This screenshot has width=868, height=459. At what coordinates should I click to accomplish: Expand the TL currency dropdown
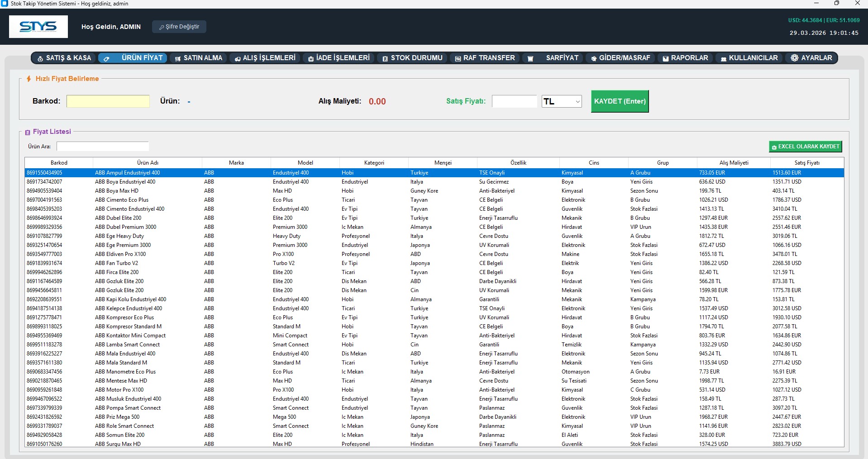562,101
